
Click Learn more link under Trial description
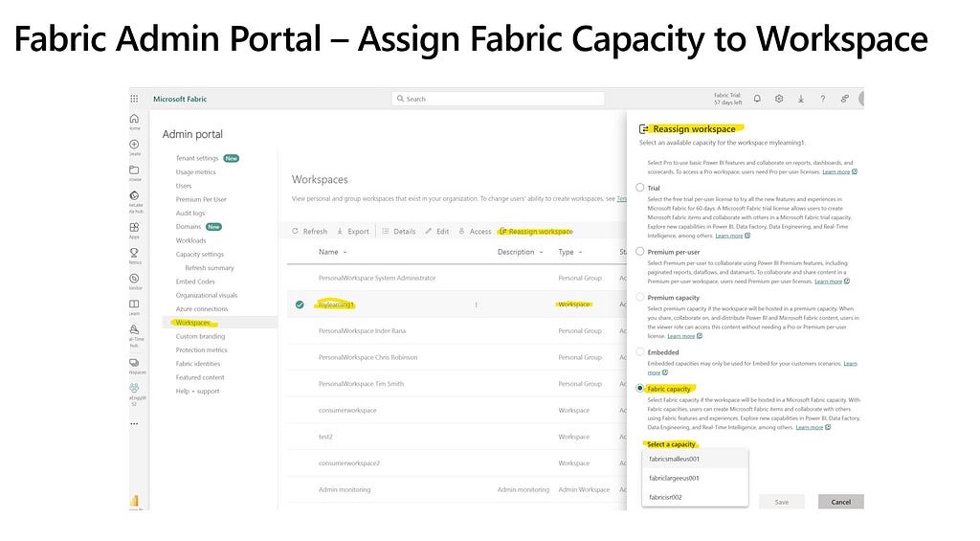tap(728, 236)
